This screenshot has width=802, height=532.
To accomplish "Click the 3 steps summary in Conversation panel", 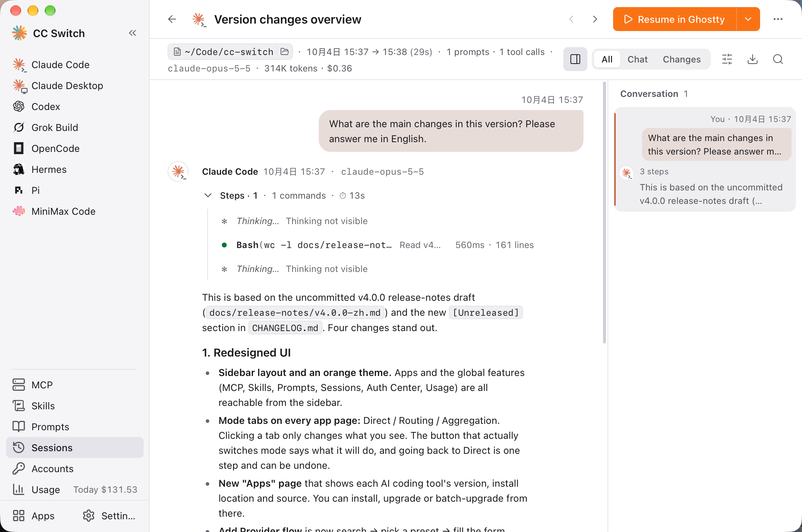I will coord(654,172).
